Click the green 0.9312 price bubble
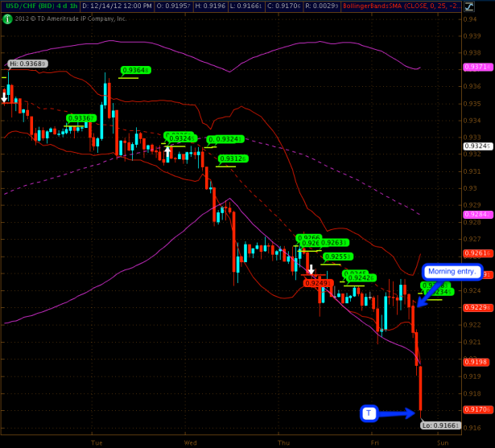 (233, 158)
